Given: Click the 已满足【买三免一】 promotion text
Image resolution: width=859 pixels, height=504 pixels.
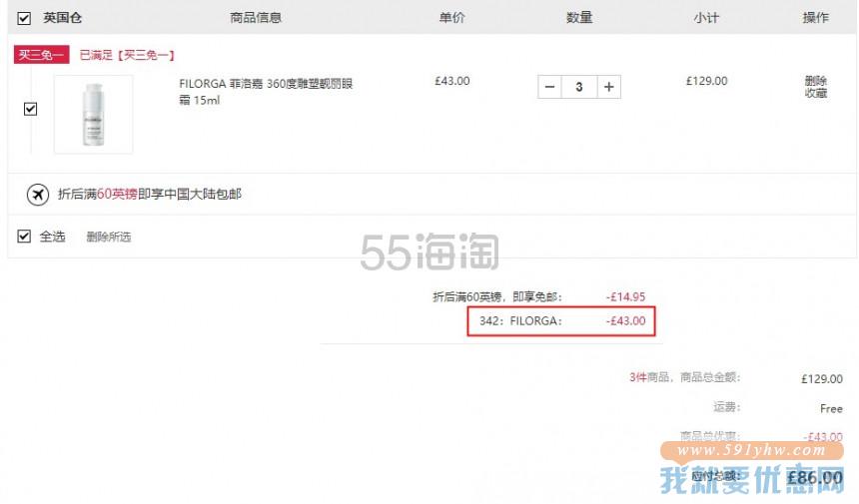Looking at the screenshot, I should (x=127, y=55).
